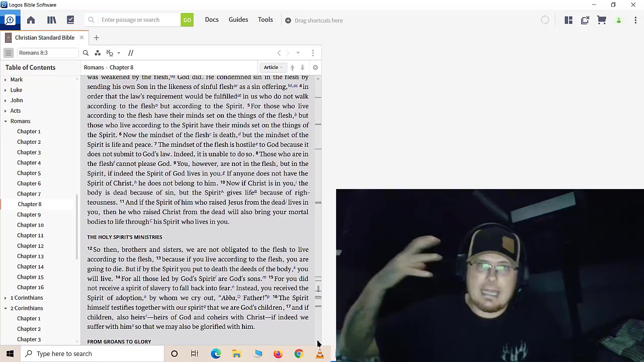
Task: Click the Logos app logo button
Action: (10, 20)
